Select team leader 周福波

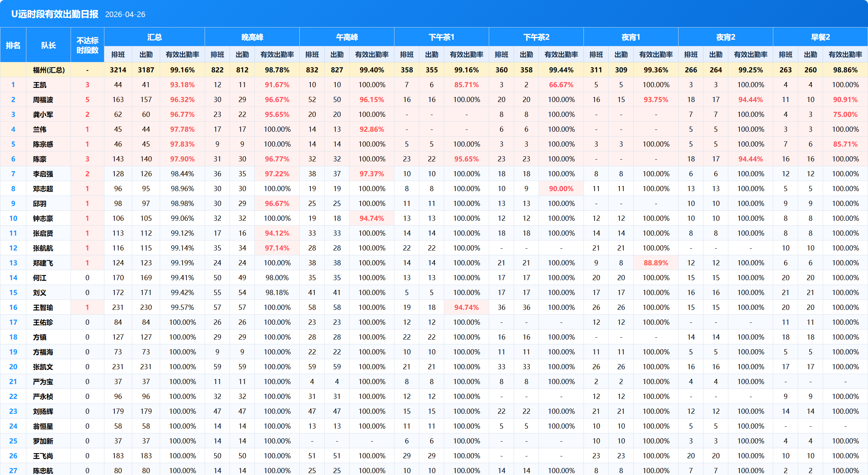click(43, 99)
